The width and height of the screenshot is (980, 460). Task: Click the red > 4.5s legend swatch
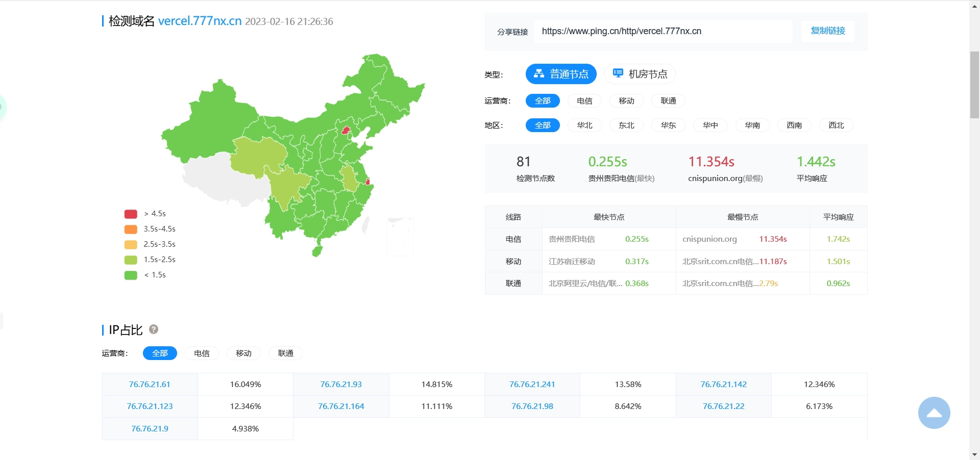click(x=131, y=214)
